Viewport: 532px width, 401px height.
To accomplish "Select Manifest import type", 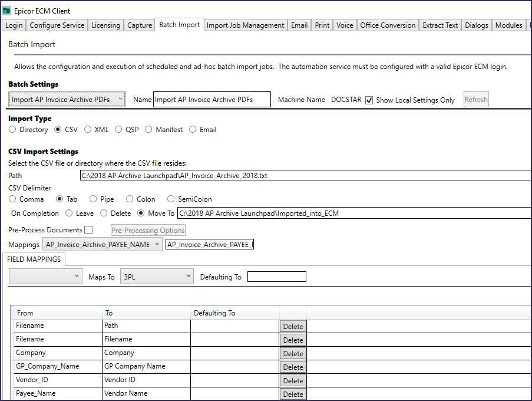I will coord(148,129).
